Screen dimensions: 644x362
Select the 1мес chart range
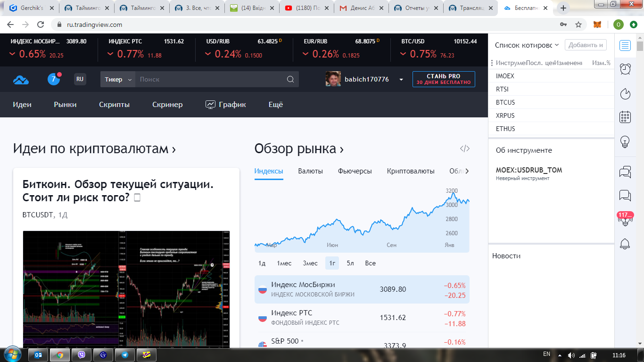(x=284, y=263)
